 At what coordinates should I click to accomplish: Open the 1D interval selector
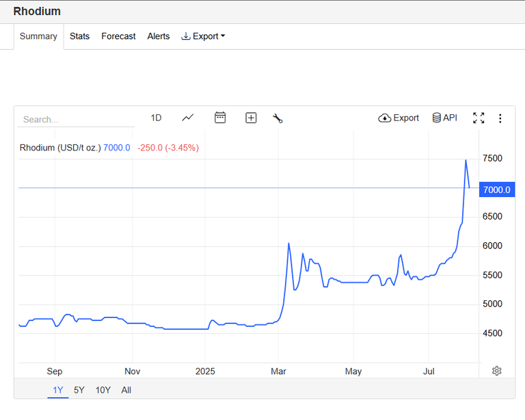pos(156,118)
